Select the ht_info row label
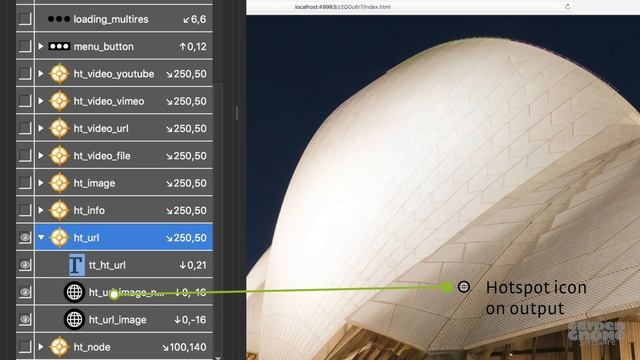 (89, 210)
